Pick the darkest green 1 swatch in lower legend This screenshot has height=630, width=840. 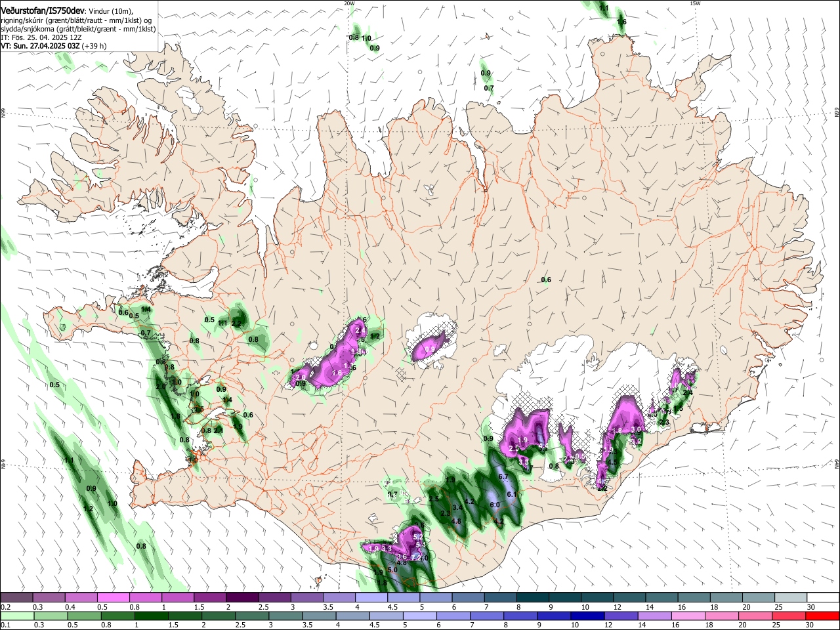tap(151, 616)
